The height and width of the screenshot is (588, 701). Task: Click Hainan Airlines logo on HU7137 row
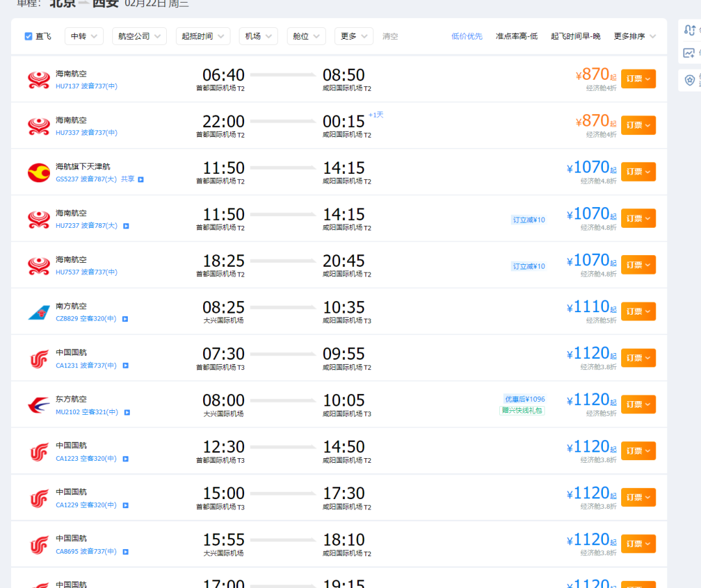(x=39, y=80)
